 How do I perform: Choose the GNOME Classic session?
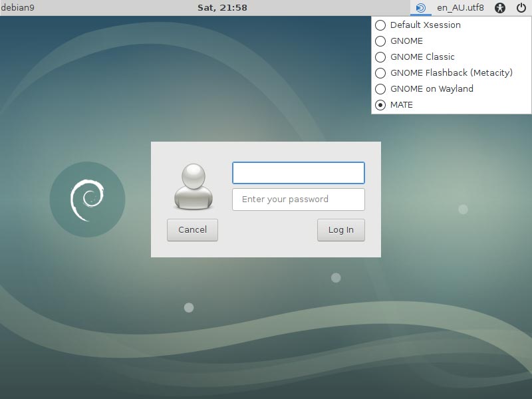coord(452,57)
